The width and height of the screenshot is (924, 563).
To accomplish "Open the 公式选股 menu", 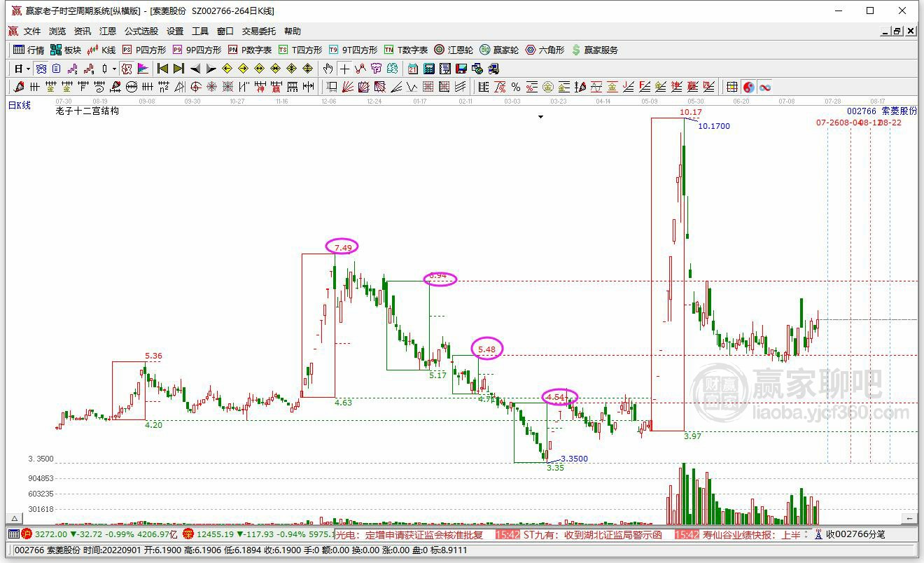I will (141, 32).
